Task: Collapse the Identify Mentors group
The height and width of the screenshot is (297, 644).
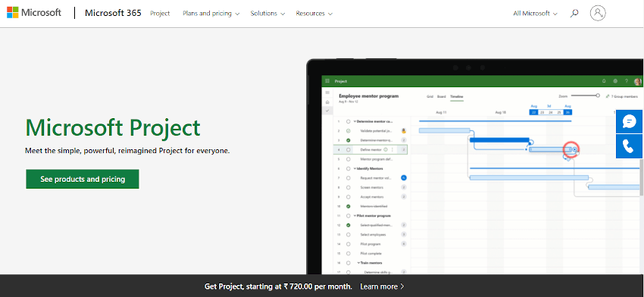Action: click(355, 168)
